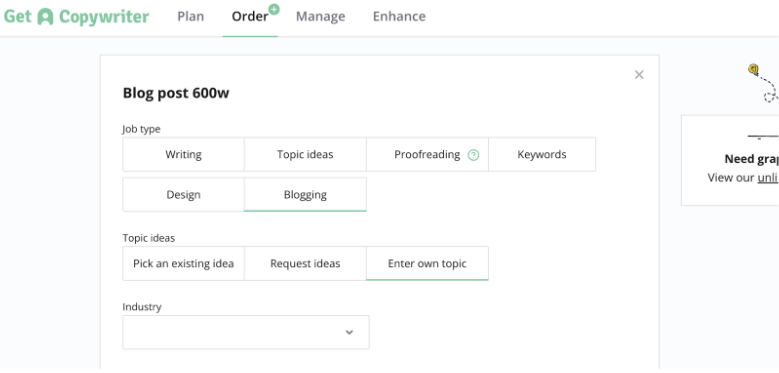Select Pick an existing idea option

coord(183,263)
